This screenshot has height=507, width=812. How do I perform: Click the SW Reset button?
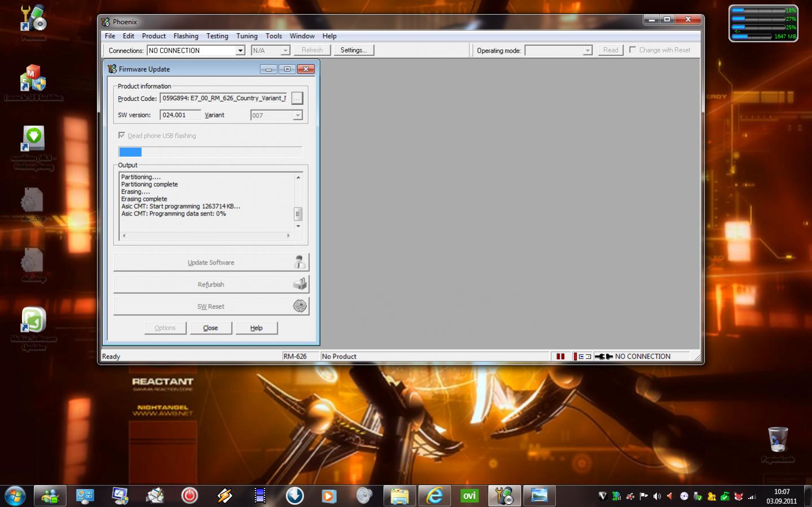(211, 306)
